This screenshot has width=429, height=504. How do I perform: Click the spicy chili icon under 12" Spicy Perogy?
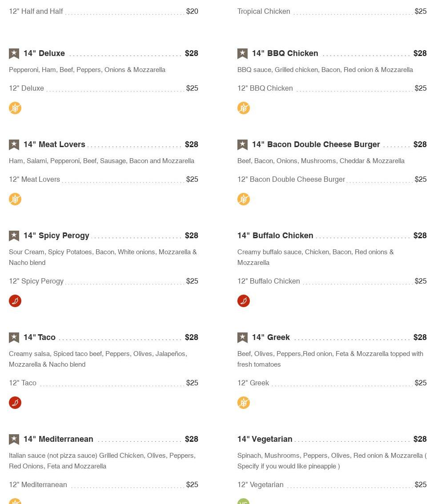tap(15, 301)
